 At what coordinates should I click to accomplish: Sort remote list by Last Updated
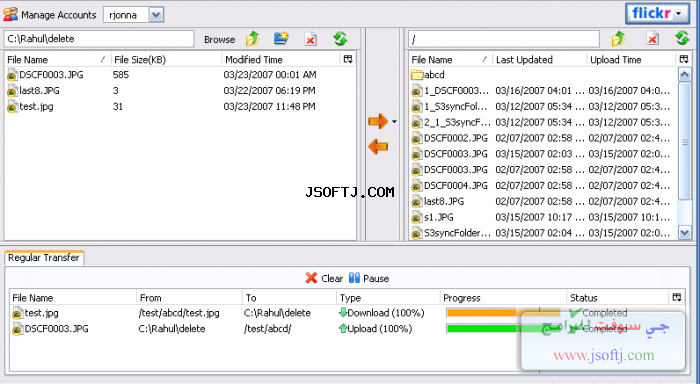pyautogui.click(x=539, y=59)
